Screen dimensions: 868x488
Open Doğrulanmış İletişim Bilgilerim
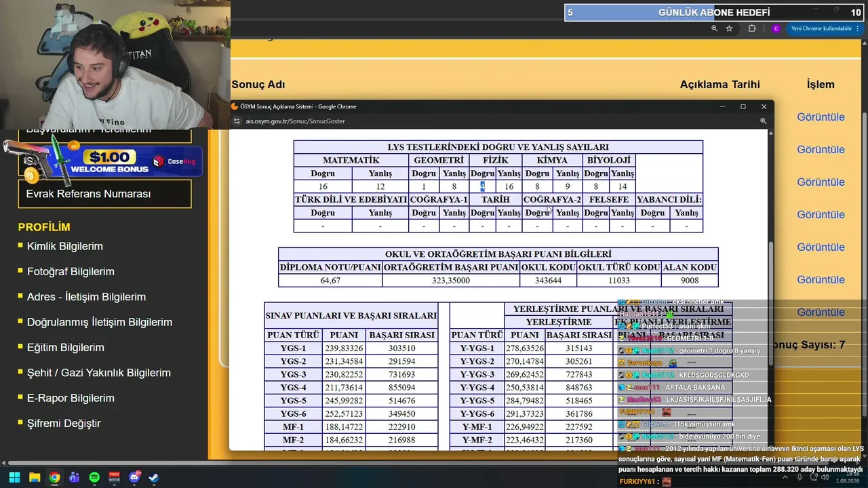coord(100,322)
